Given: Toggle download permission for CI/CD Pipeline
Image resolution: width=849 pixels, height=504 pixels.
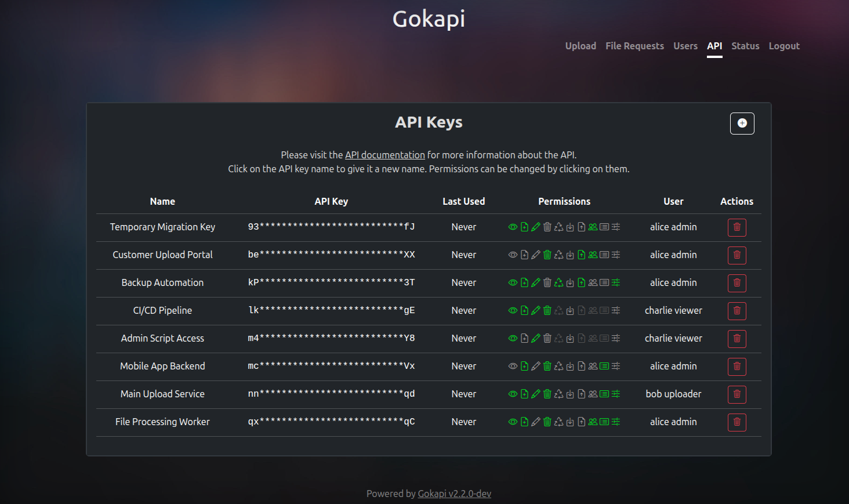Looking at the screenshot, I should 570,310.
